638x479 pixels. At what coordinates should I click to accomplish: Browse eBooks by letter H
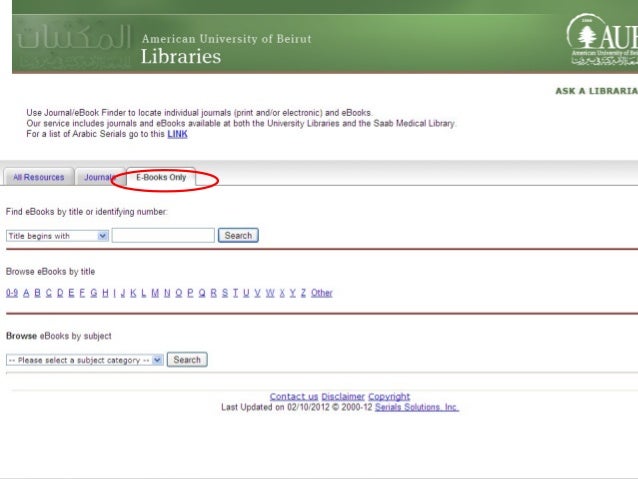point(105,293)
